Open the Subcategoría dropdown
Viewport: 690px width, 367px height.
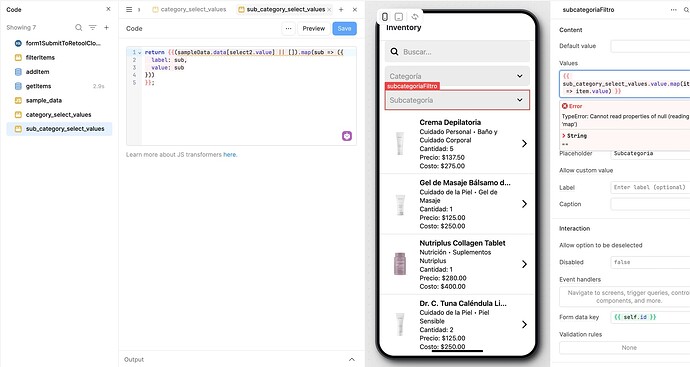point(457,100)
